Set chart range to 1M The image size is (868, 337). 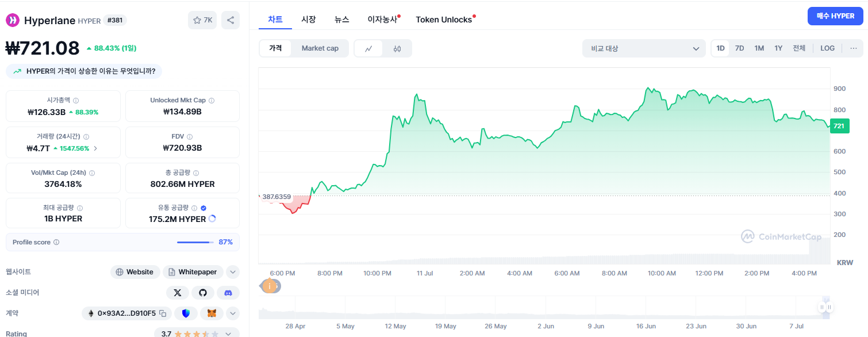(759, 48)
